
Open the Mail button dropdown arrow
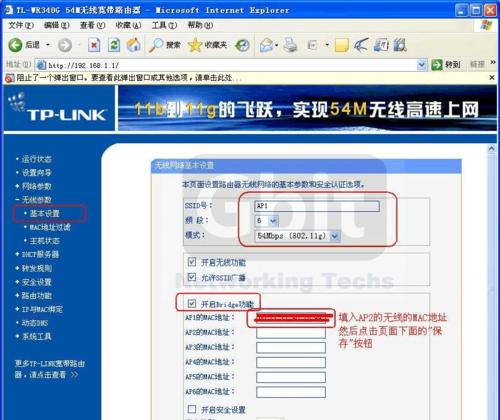point(276,45)
